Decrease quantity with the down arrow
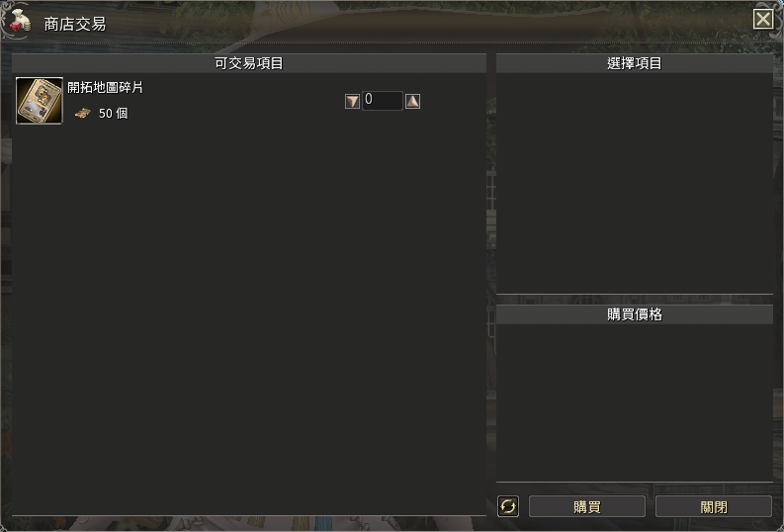 (353, 101)
